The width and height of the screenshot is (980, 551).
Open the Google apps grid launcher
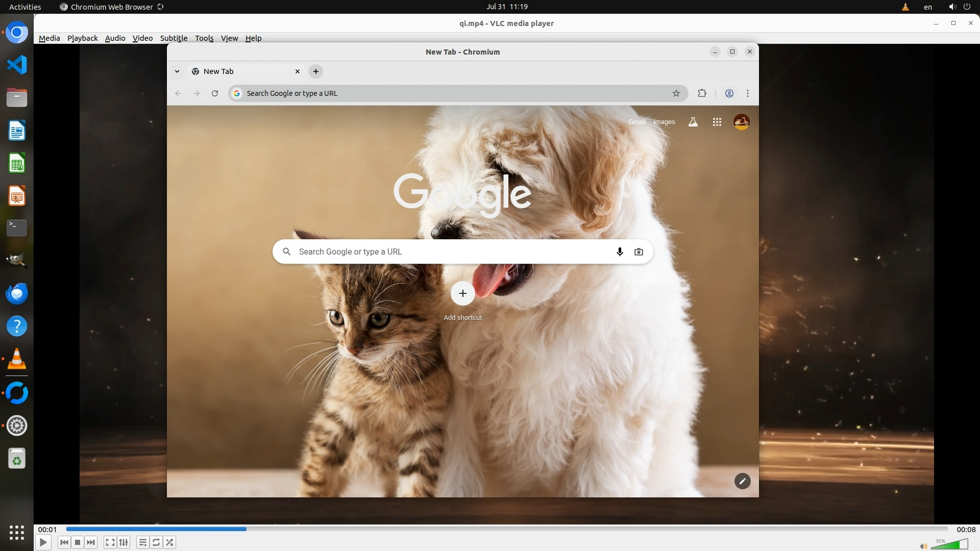coord(717,122)
